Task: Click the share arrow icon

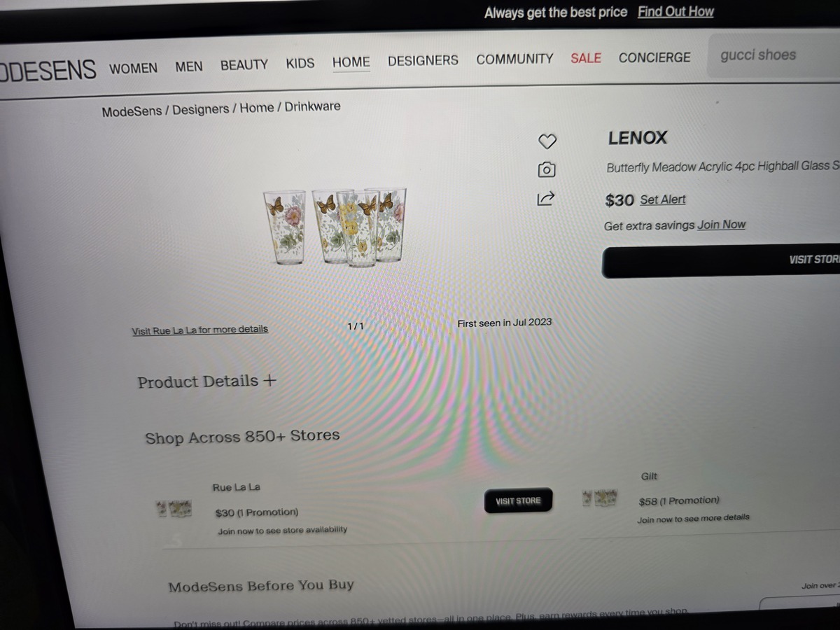Action: [x=546, y=199]
